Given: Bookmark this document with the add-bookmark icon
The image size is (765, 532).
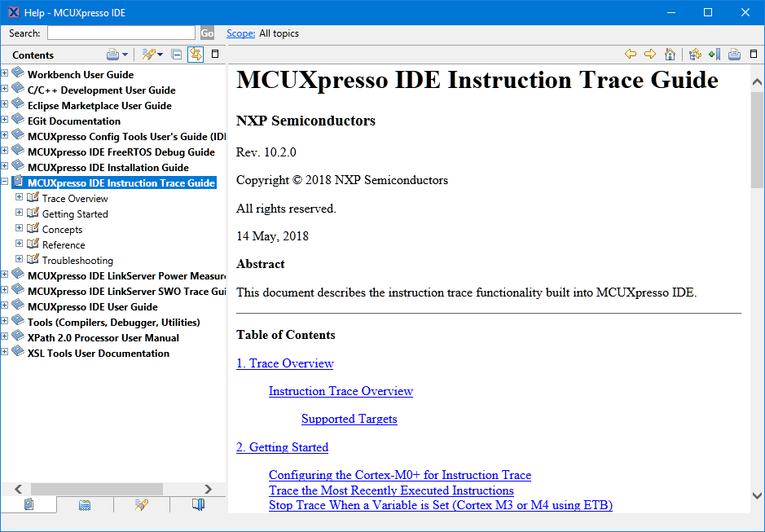Looking at the screenshot, I should click(714, 55).
